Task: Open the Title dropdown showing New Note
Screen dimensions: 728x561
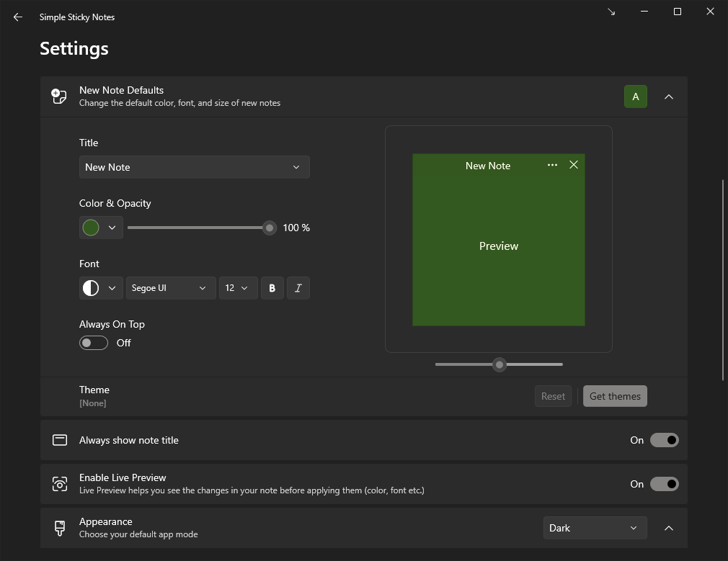Action: [x=194, y=167]
